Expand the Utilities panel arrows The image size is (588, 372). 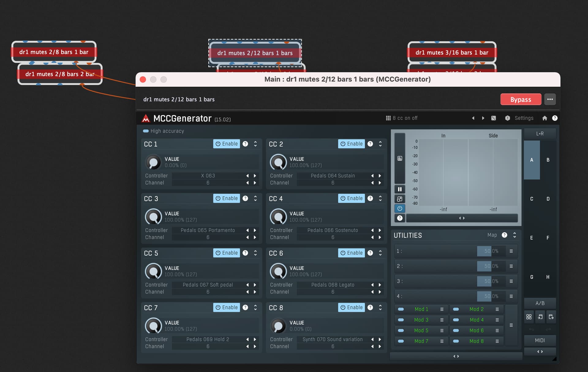(514, 235)
